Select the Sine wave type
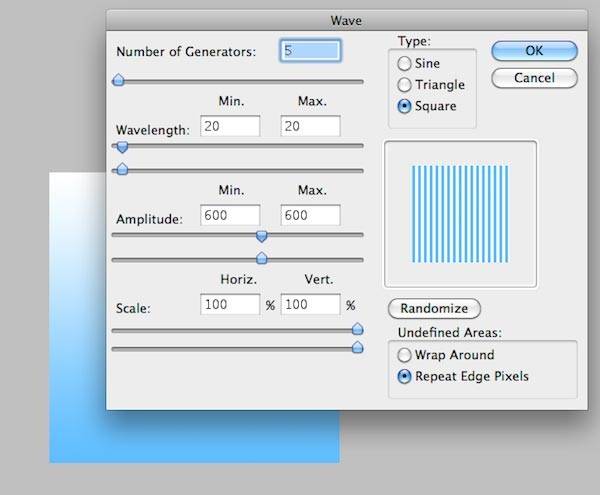600x495 pixels. [x=405, y=63]
